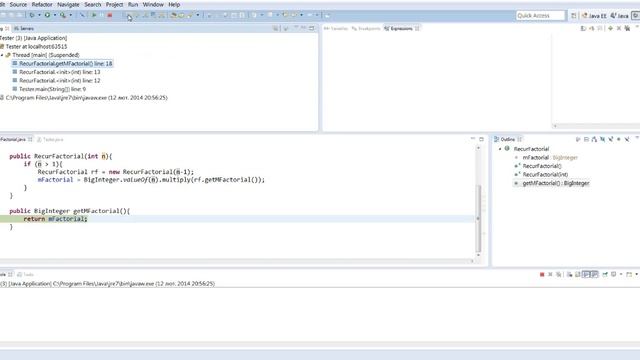Screen dimensions: 640x360
Task: Open the Project menu
Action: pos(114,4)
